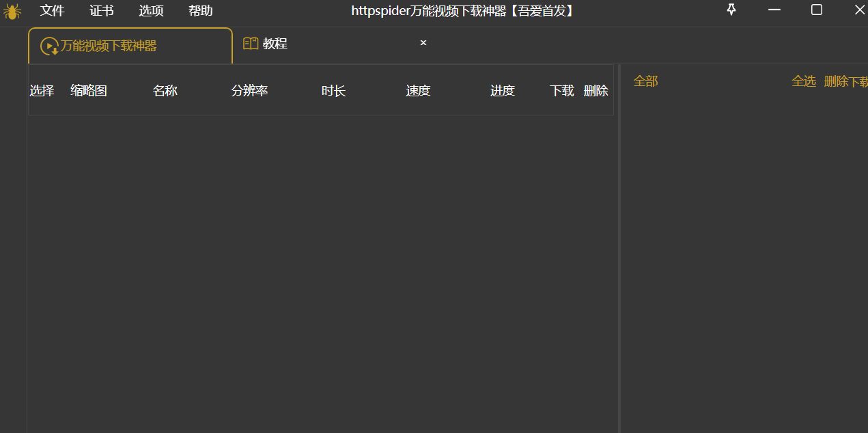Click the 分辨率 column header
This screenshot has width=868, height=433.
[x=249, y=90]
